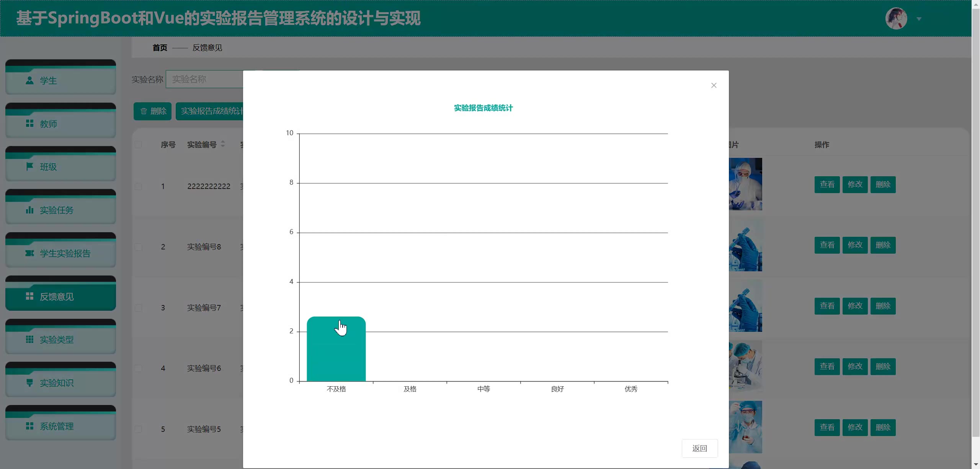Close the statistics dialog with X
Screen dimensions: 980x469
point(714,85)
